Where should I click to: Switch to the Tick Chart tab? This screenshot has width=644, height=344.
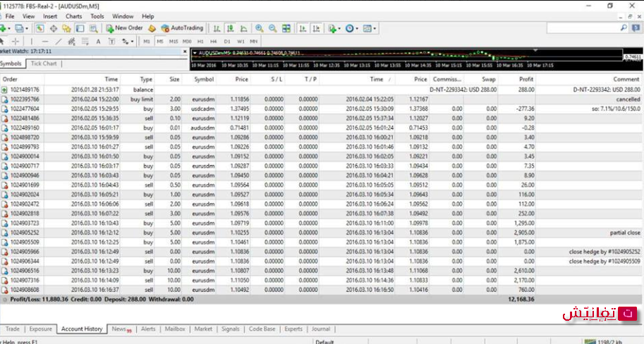(x=44, y=63)
